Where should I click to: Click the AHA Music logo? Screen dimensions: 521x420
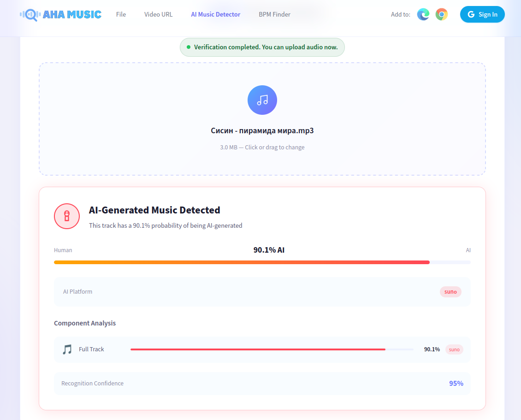[60, 15]
